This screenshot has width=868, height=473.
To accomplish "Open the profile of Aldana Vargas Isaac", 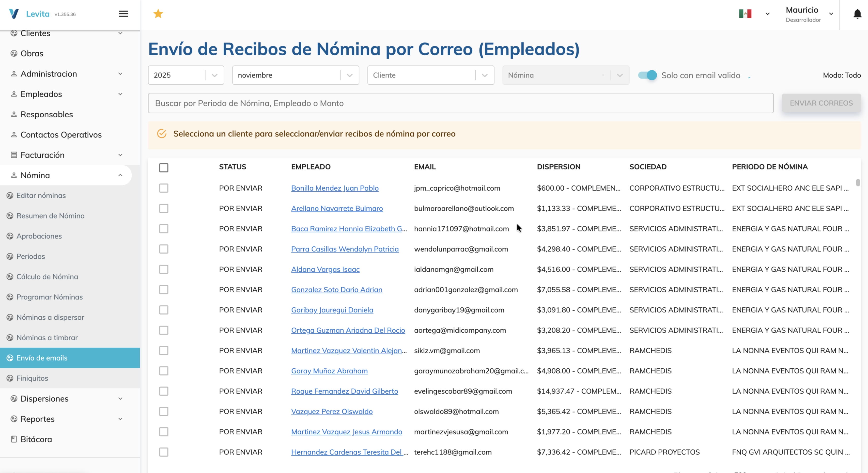I will tap(325, 269).
